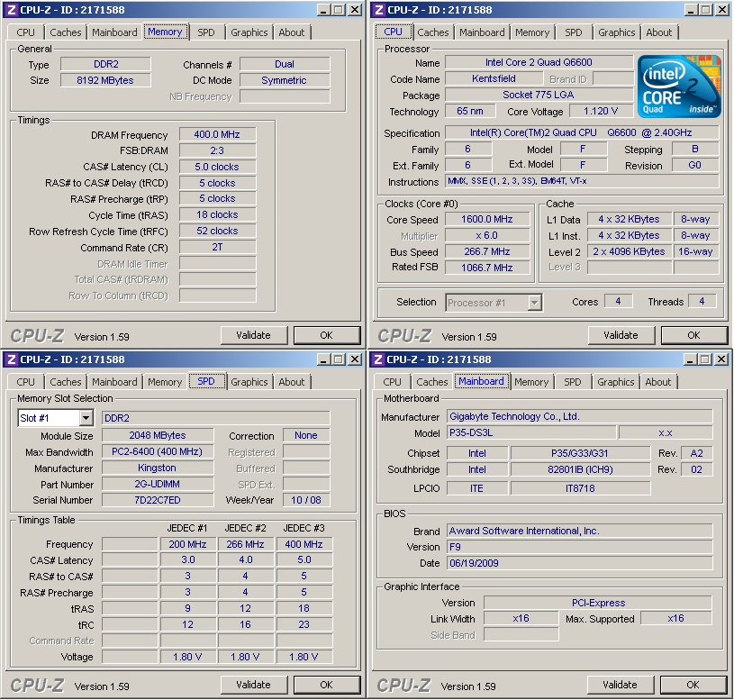This screenshot has width=734, height=700.
Task: Click OK in Memory window
Action: [x=326, y=335]
